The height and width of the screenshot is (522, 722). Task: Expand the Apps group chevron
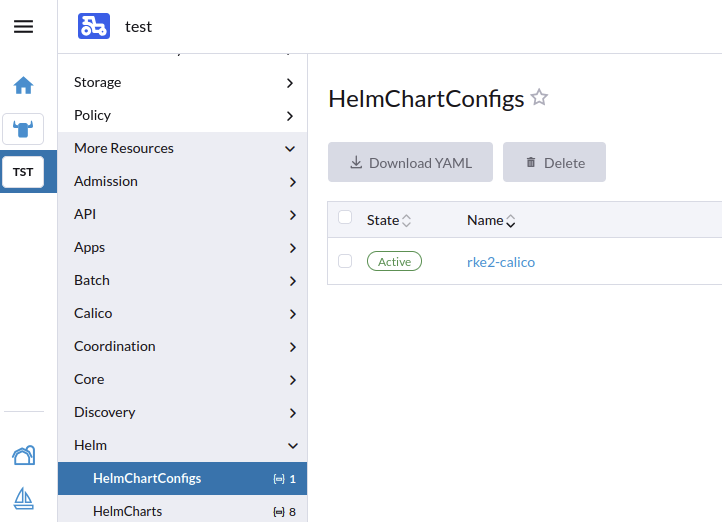292,248
